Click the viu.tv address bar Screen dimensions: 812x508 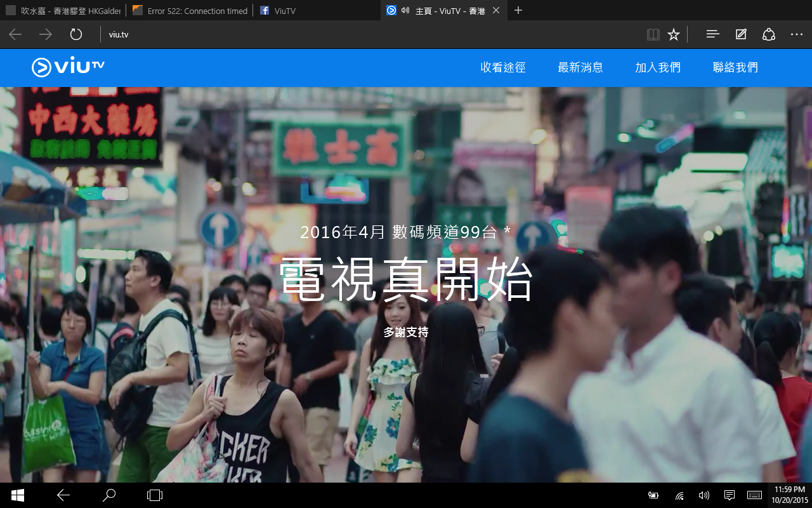pyautogui.click(x=368, y=34)
